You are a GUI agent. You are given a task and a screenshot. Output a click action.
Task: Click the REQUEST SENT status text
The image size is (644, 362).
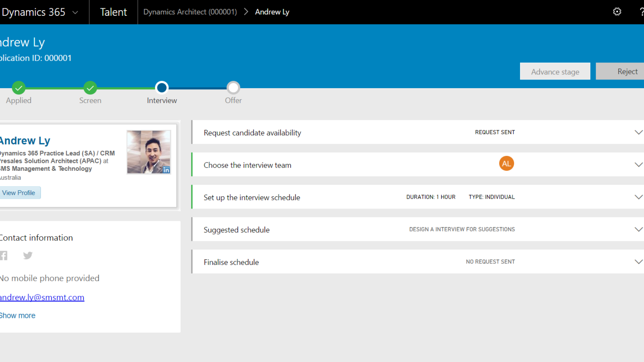point(495,132)
